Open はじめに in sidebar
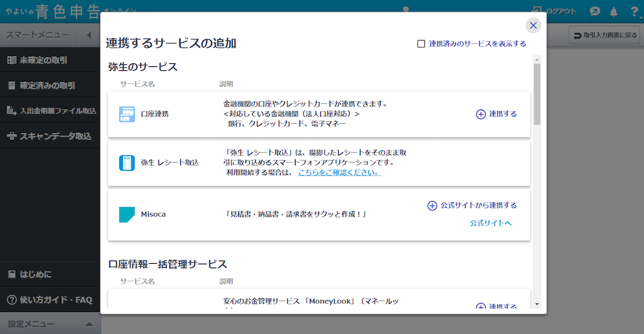Viewport: 644px width, 334px height. tap(50, 275)
